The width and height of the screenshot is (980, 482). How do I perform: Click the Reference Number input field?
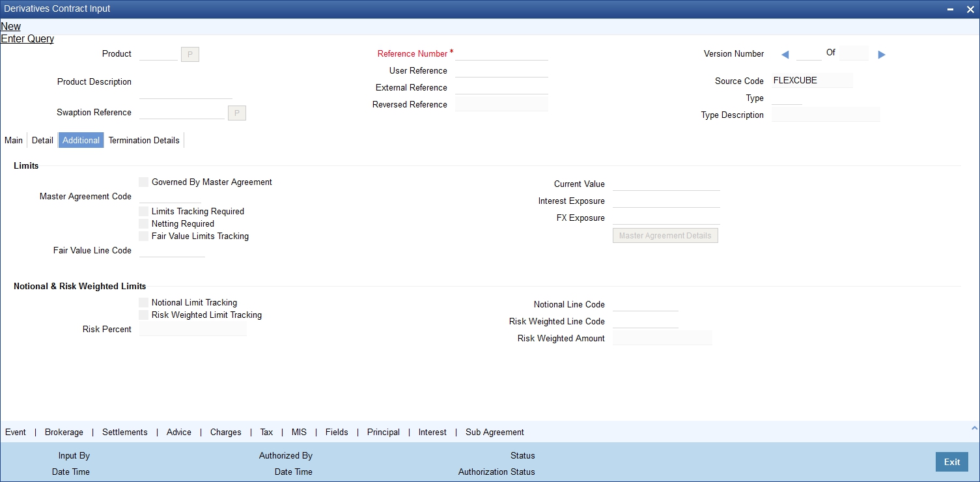point(501,54)
